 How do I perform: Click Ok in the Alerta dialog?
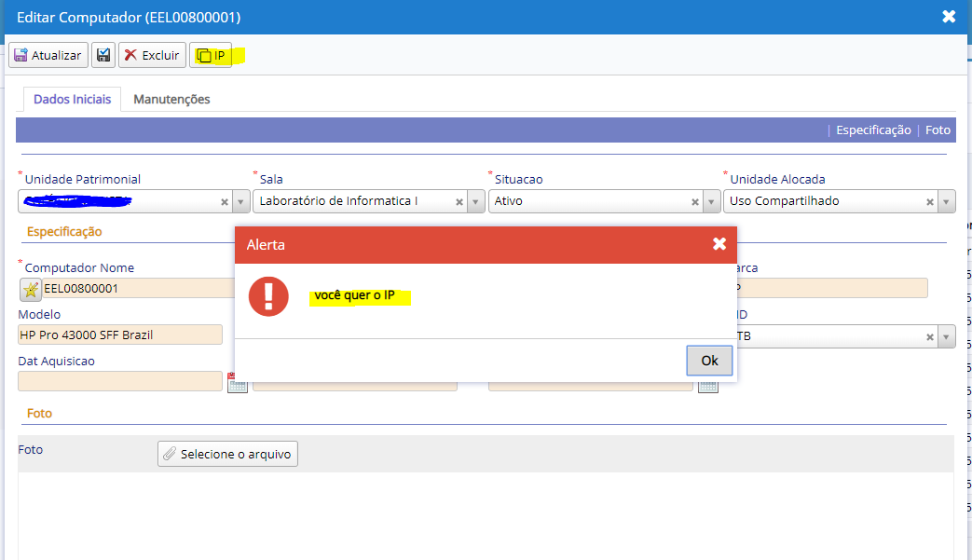pos(709,361)
